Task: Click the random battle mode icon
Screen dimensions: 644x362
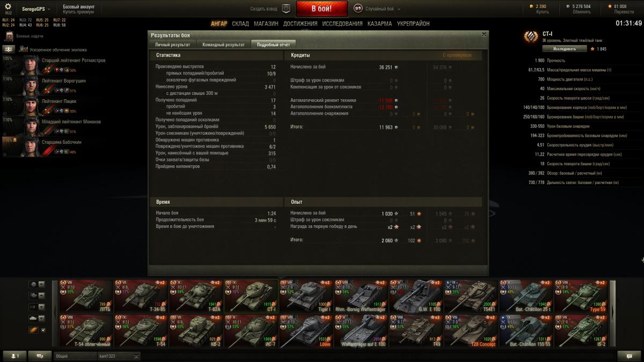Action: (358, 9)
